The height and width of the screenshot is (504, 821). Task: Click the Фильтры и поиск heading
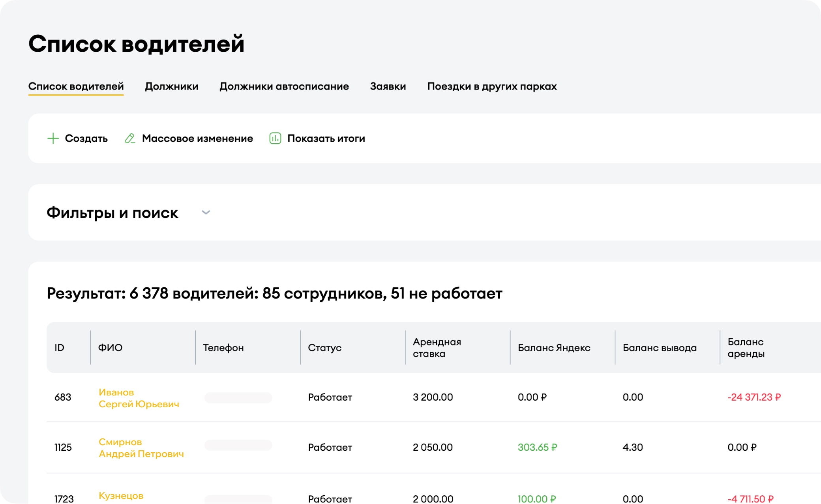112,213
